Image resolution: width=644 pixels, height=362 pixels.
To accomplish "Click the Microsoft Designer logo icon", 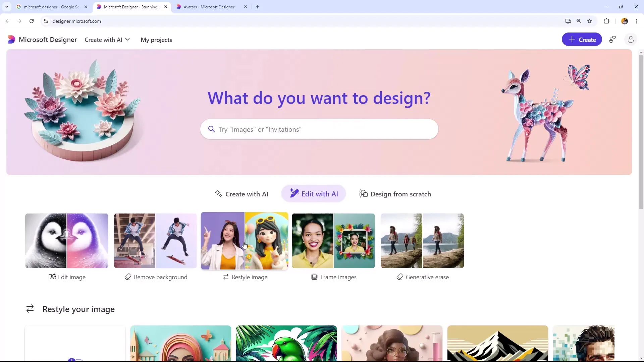I will pos(11,40).
